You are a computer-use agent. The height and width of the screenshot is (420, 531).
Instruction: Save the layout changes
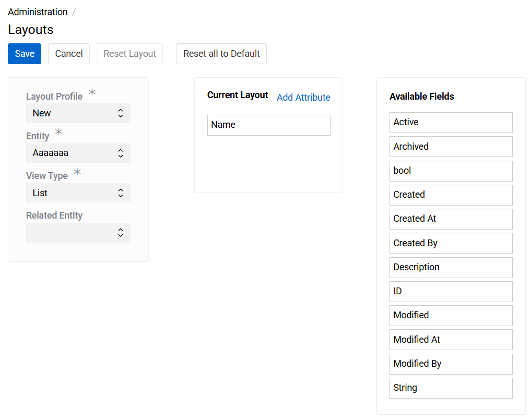point(24,54)
